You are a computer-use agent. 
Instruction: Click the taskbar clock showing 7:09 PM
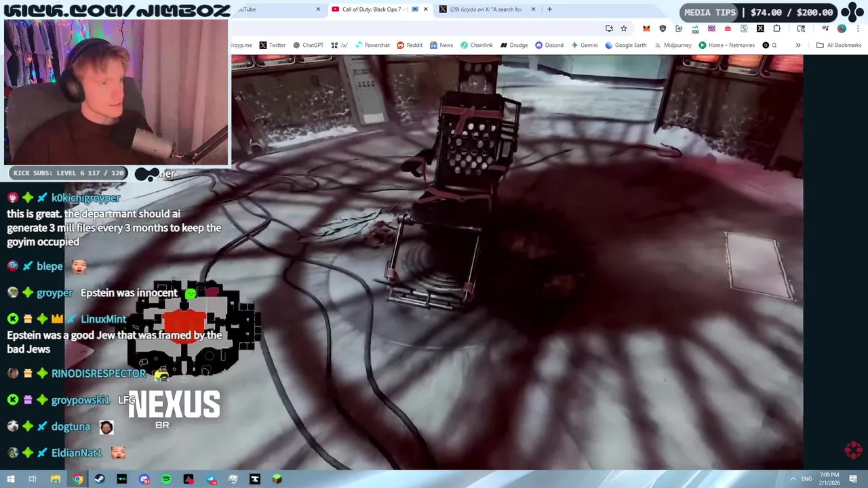(829, 479)
